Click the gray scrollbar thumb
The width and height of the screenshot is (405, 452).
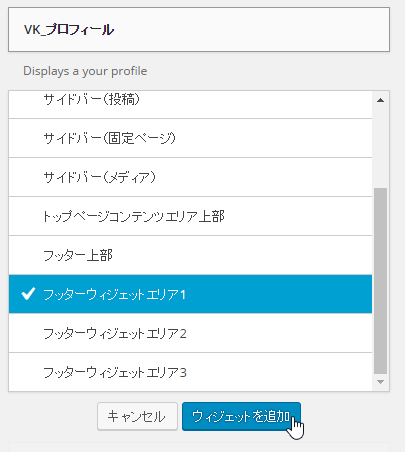(380, 281)
